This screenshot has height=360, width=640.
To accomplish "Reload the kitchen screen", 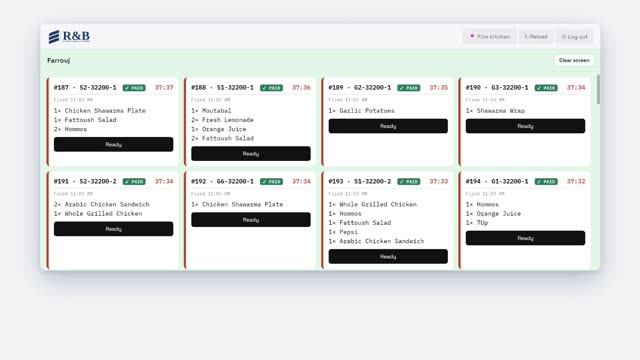I will pyautogui.click(x=536, y=37).
